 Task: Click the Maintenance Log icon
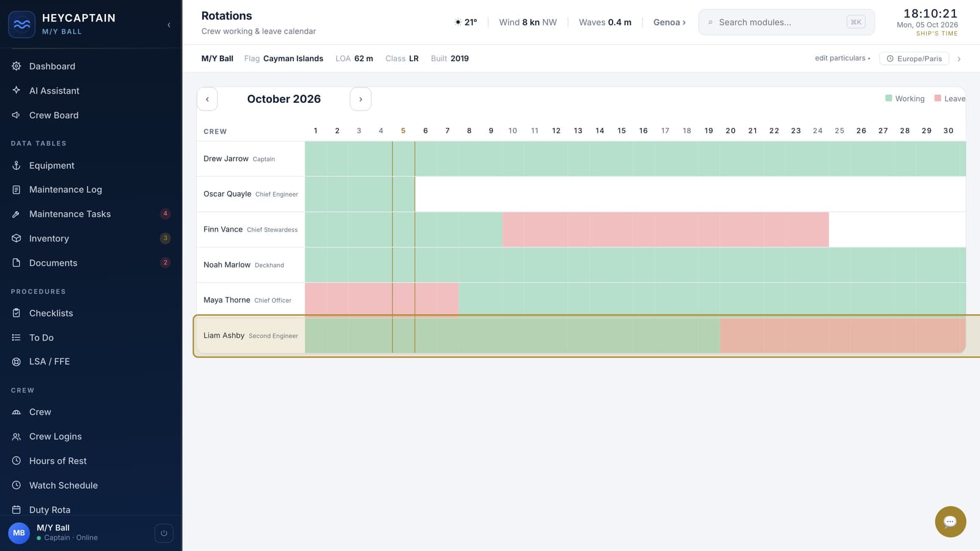click(x=17, y=190)
